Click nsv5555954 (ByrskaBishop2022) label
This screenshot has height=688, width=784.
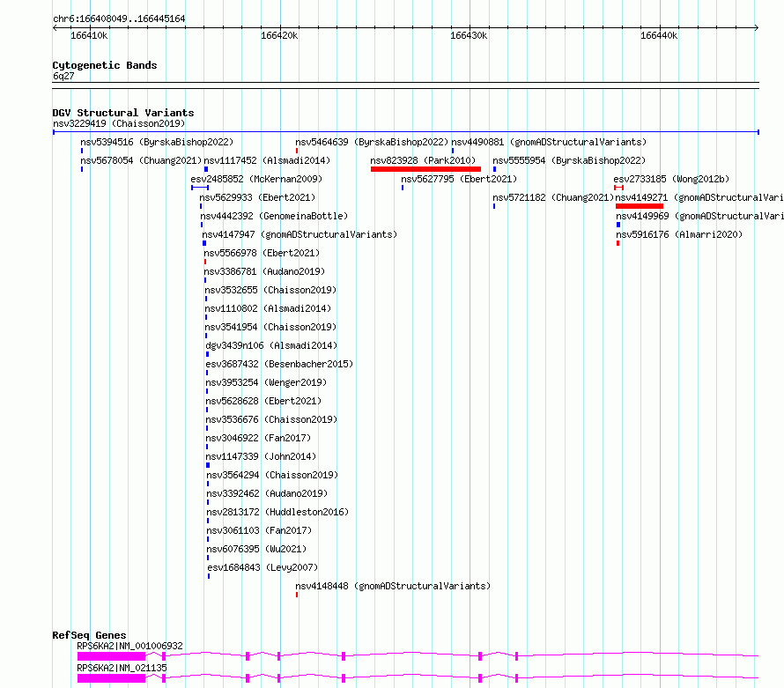[x=569, y=160]
